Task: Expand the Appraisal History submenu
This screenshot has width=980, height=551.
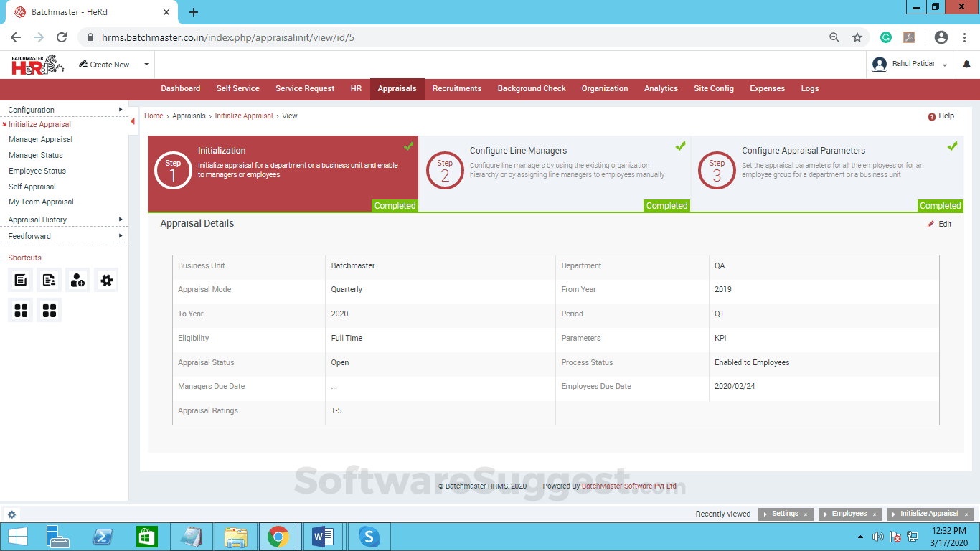Action: (121, 220)
